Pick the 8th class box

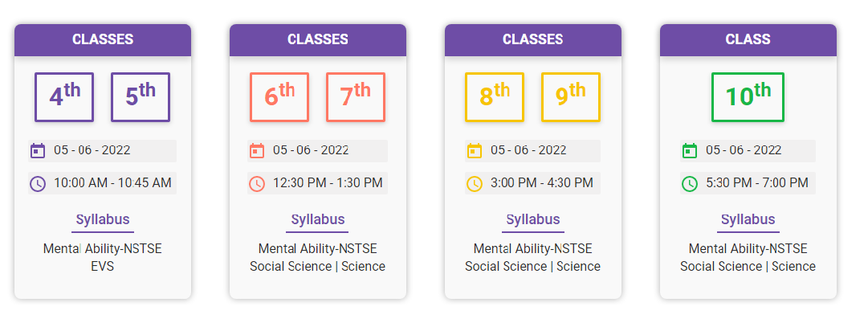click(x=495, y=97)
